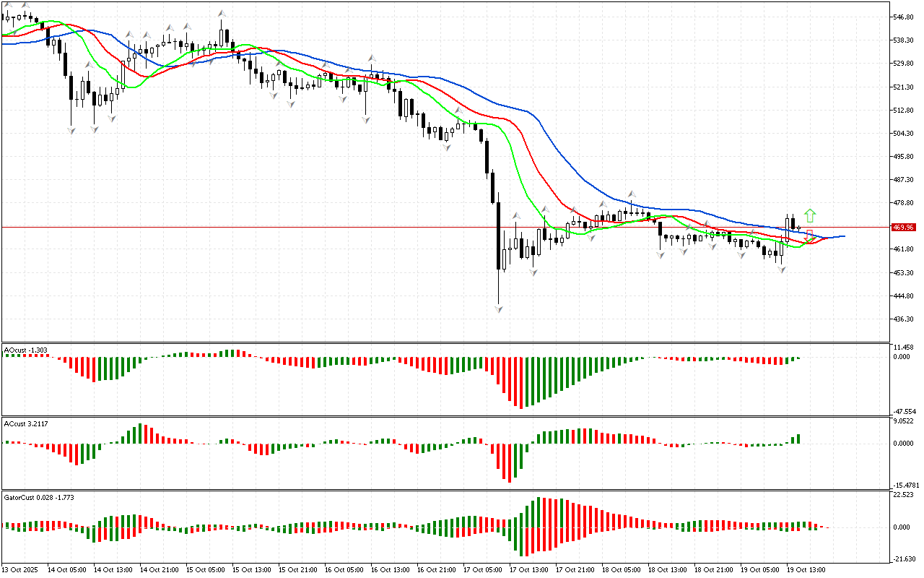Click the 436.30 price scale label

(x=904, y=319)
